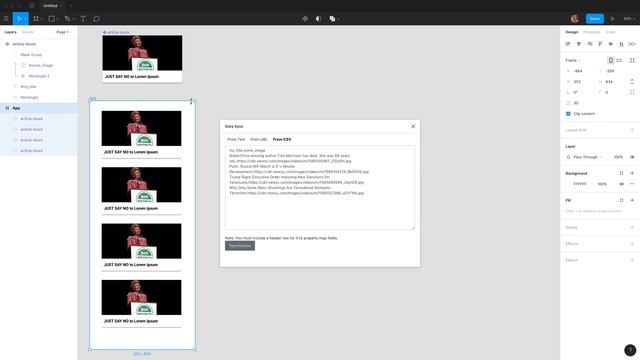The width and height of the screenshot is (640, 360).
Task: Toggle Background fill visibility eye
Action: click(x=621, y=184)
